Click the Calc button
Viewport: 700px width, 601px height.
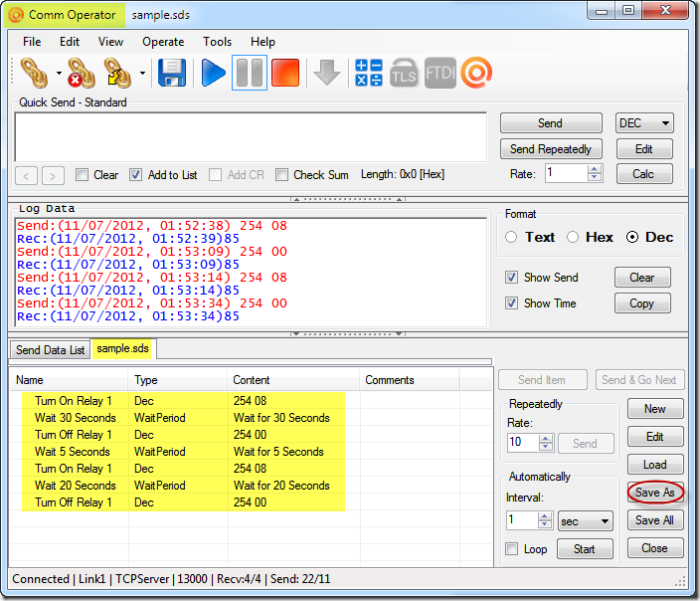[x=644, y=174]
